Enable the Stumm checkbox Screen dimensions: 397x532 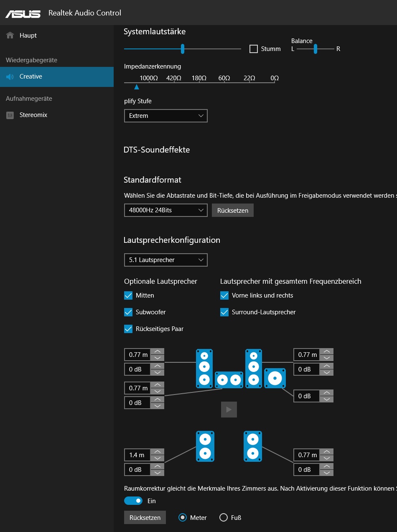click(x=253, y=49)
